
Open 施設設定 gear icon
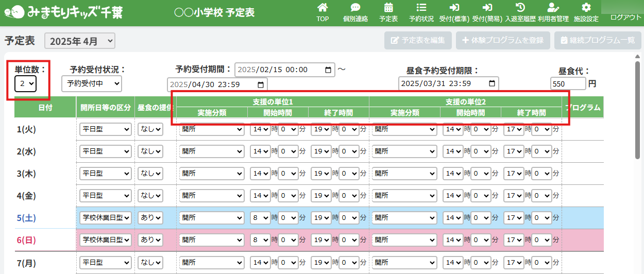586,8
